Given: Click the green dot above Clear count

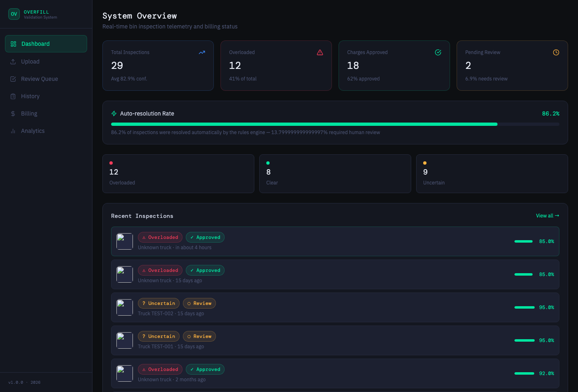Looking at the screenshot, I should (x=268, y=163).
